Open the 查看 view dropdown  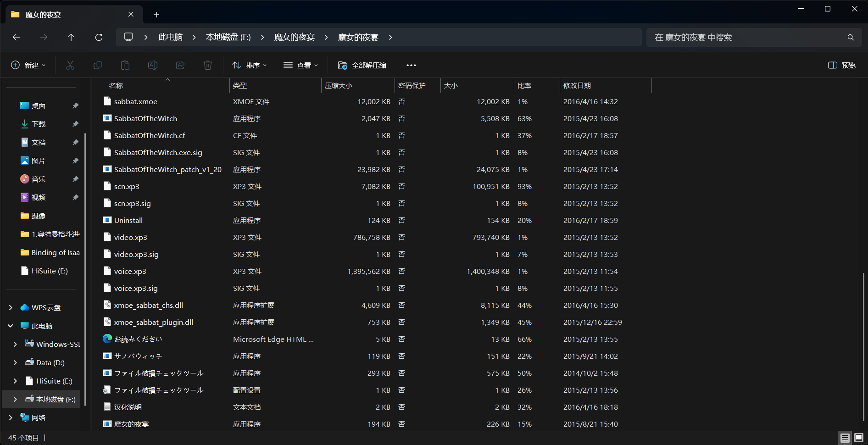click(301, 65)
